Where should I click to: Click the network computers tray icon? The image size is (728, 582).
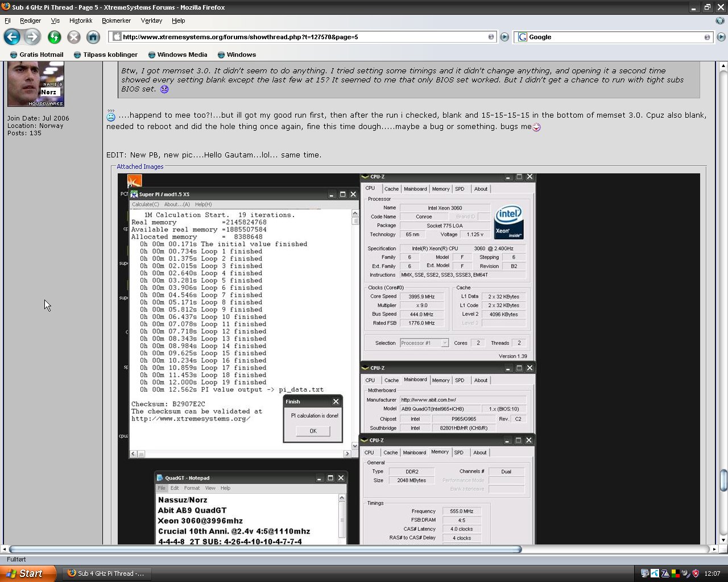click(x=645, y=573)
